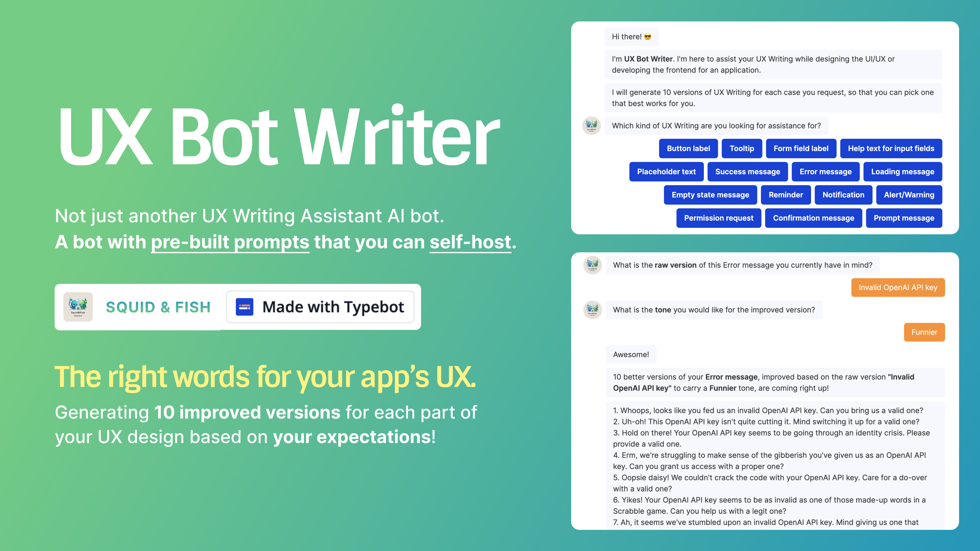Toggle the Empty state message button
The width and height of the screenshot is (980, 551).
tap(710, 194)
